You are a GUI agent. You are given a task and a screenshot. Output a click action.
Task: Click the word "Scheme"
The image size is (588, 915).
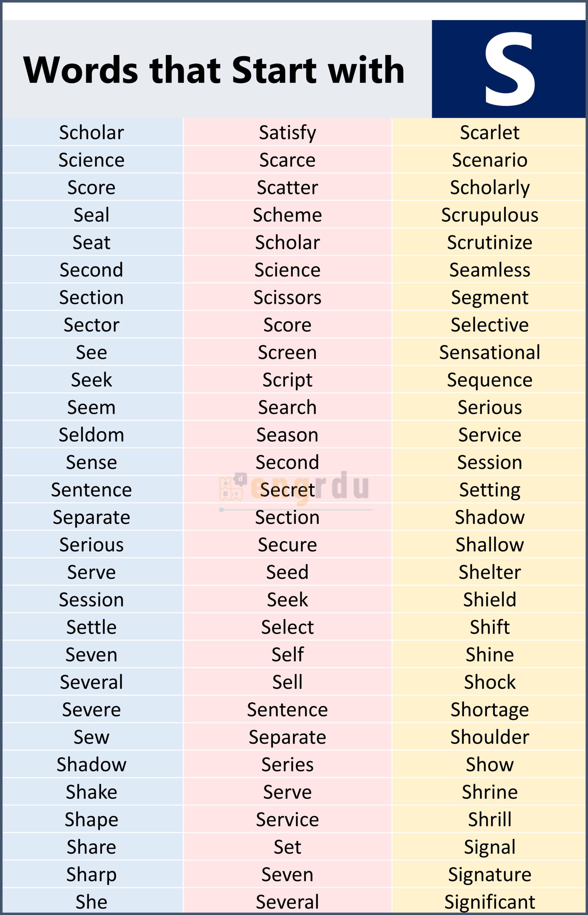pyautogui.click(x=288, y=215)
